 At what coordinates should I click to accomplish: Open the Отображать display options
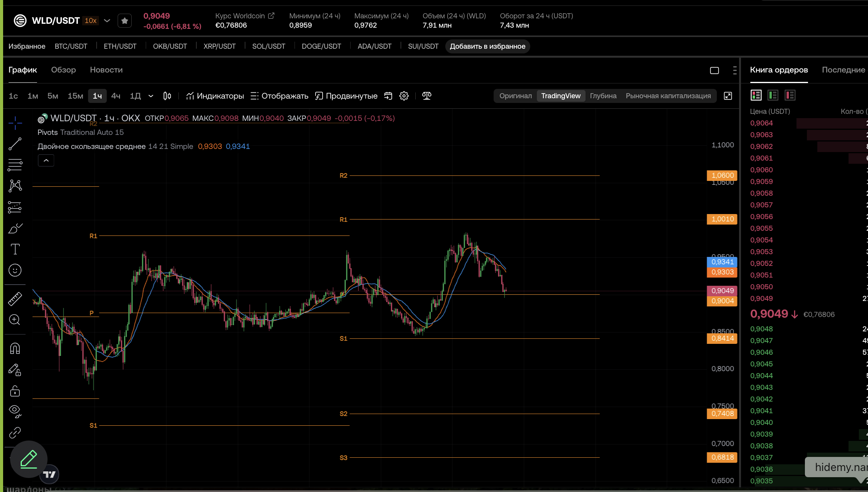279,96
